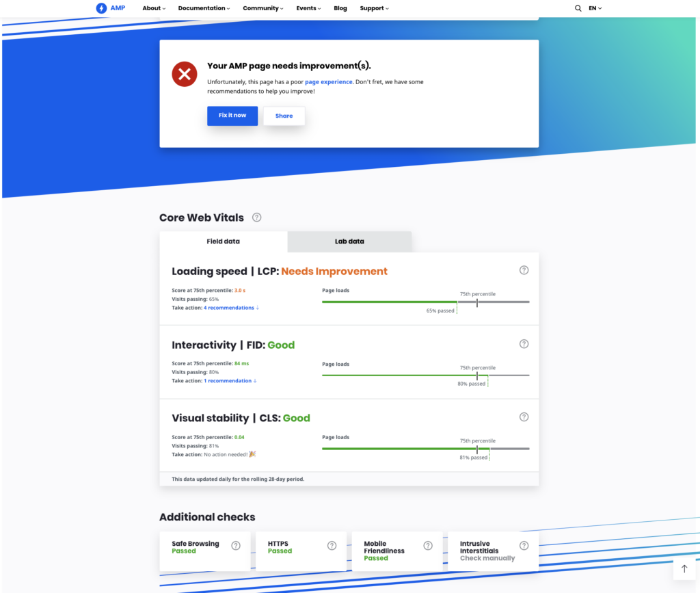700x593 pixels.
Task: Click the Mobile Friendliness help icon
Action: (428, 546)
